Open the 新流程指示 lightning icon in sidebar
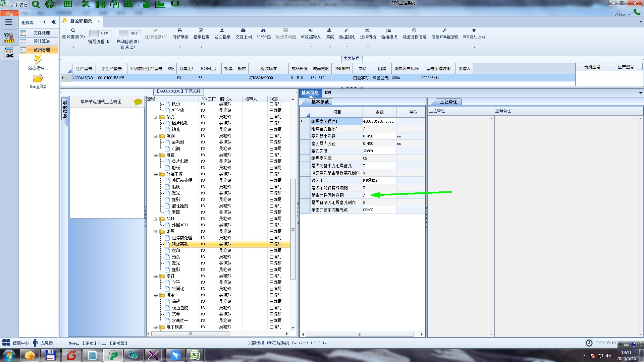 click(38, 60)
